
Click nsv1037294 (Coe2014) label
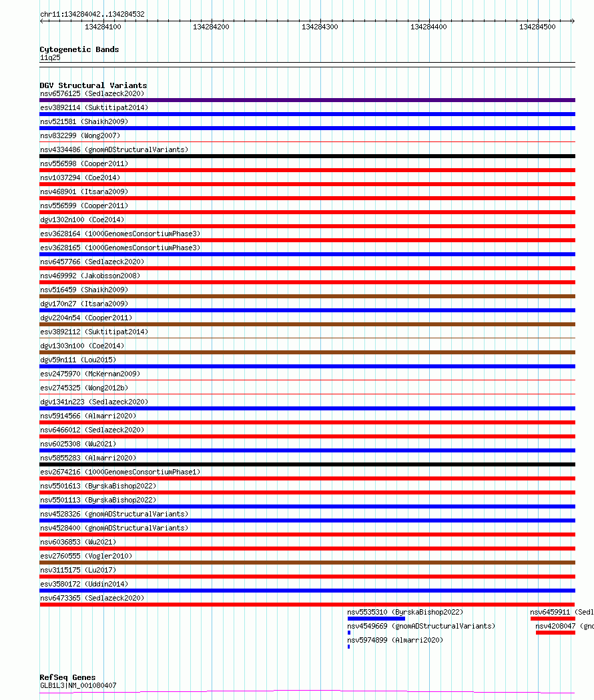80,178
